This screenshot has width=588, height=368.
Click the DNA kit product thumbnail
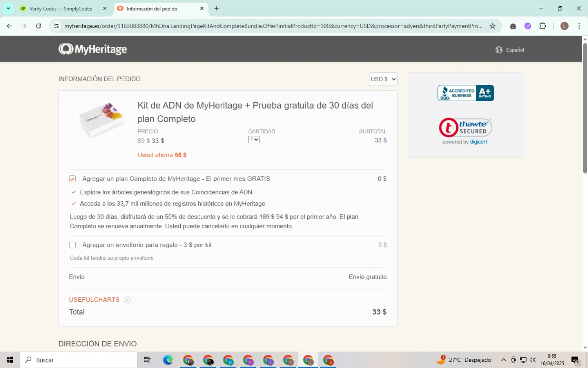pyautogui.click(x=101, y=120)
